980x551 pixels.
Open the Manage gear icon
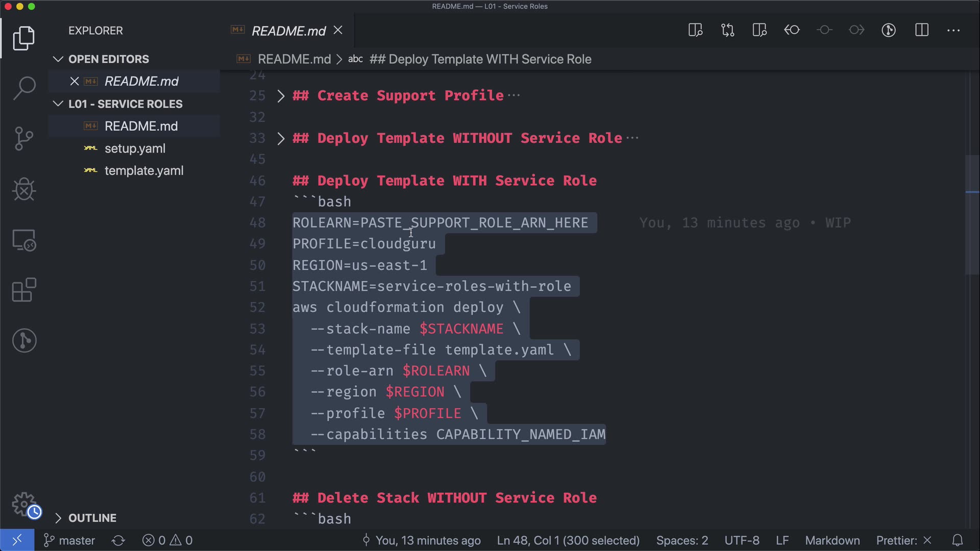pos(24,504)
